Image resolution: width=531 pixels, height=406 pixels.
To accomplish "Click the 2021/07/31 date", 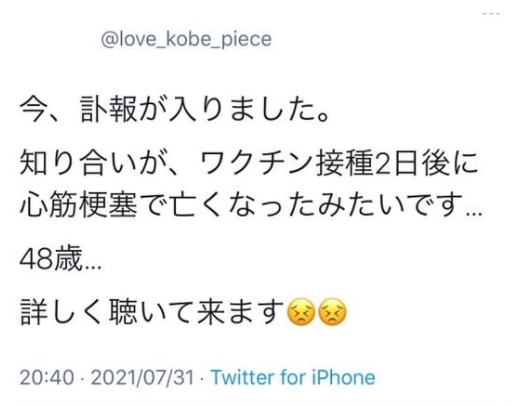I will (143, 378).
